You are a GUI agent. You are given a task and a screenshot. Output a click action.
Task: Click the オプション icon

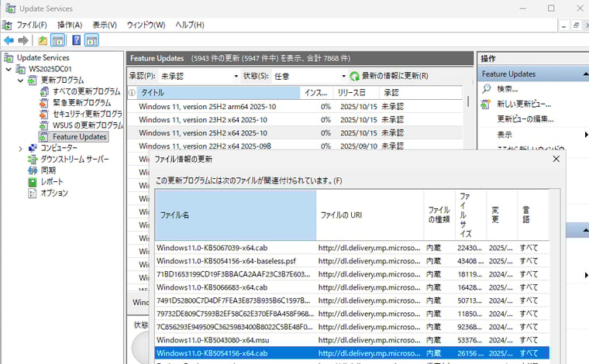33,194
